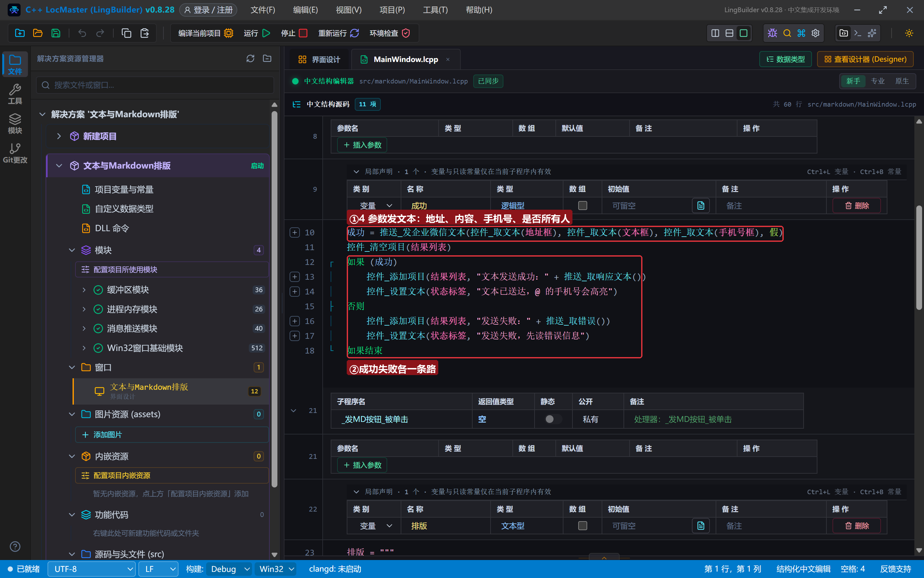The image size is (924, 578).
Task: Open the LF line ending dropdown
Action: pos(159,569)
